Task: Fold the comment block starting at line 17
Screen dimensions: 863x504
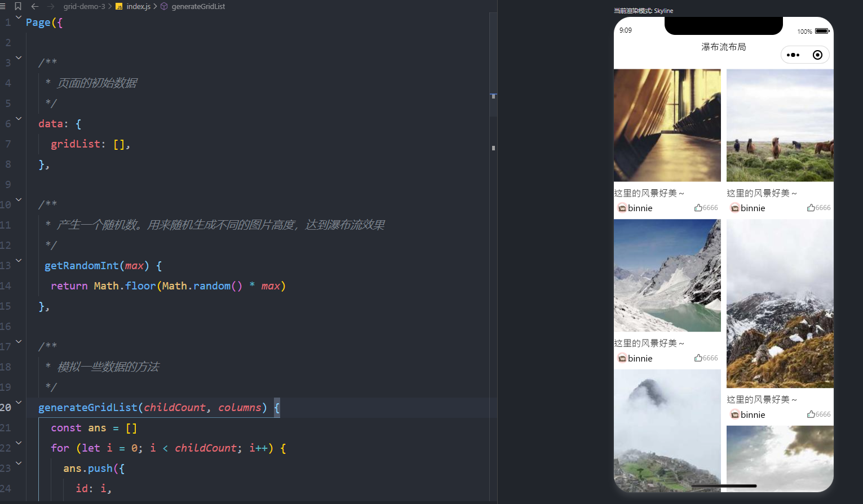Action: click(x=19, y=341)
